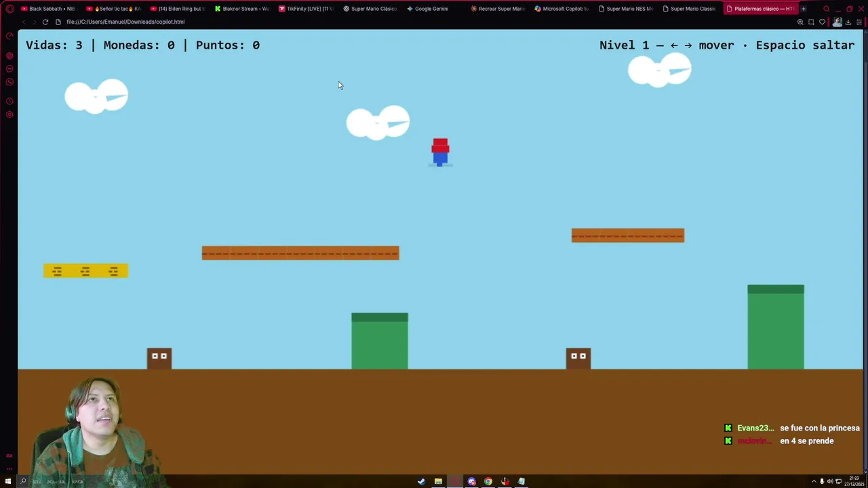Open WhatsApp in the Opera sidebar
The image size is (868, 488).
pos(9,82)
